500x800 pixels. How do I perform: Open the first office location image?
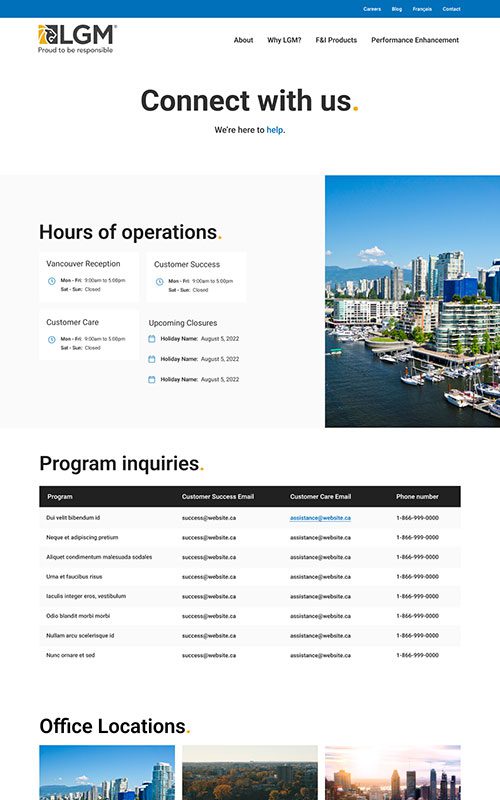(107, 772)
